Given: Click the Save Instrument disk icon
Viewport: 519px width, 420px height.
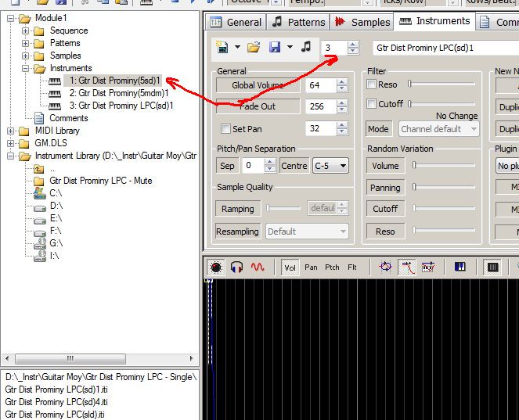Looking at the screenshot, I should (x=275, y=48).
